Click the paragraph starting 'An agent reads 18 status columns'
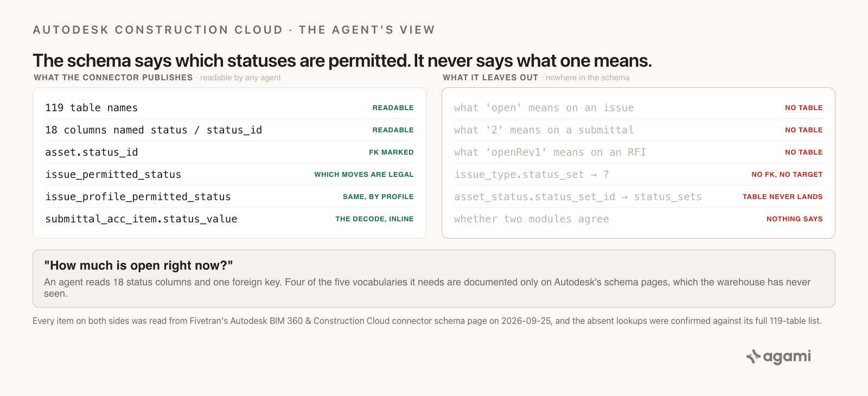This screenshot has height=396, width=868. click(427, 288)
